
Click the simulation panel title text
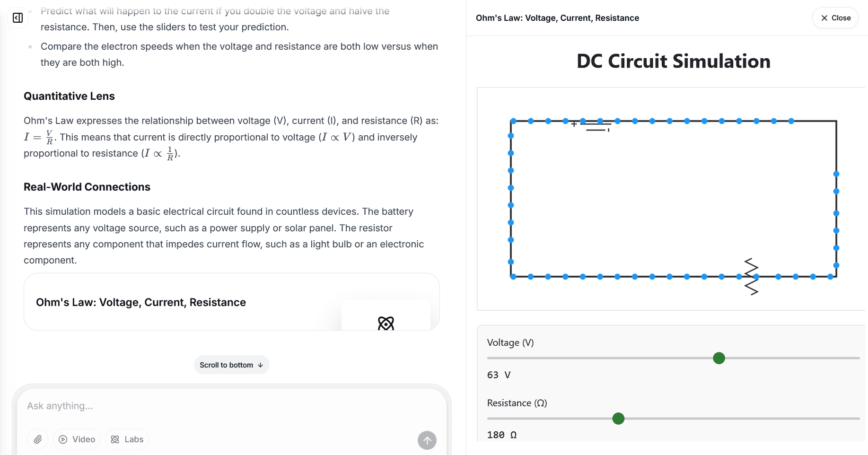click(x=557, y=18)
